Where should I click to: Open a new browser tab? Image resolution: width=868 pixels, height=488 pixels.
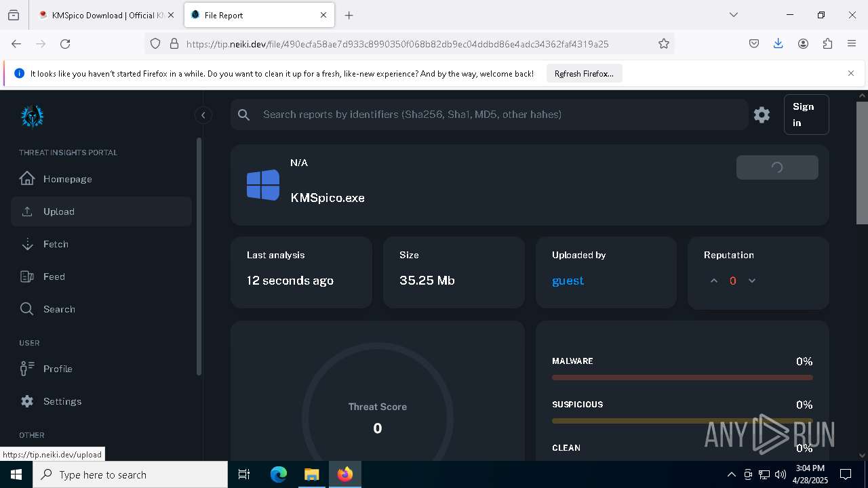349,15
